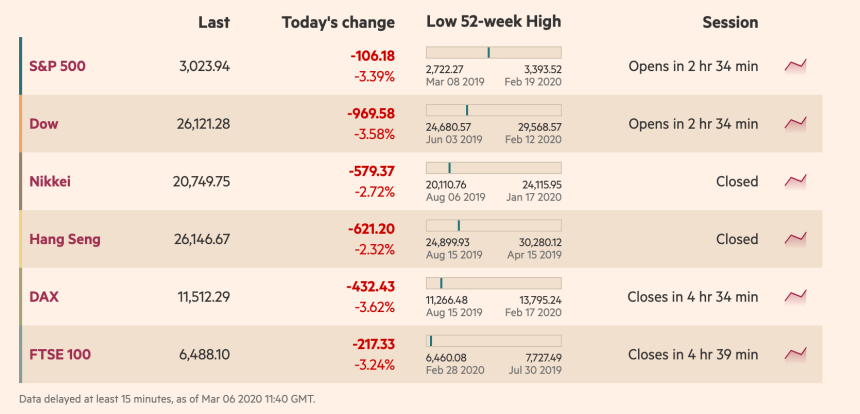This screenshot has height=414, width=860.
Task: View the Nikkei trend chart icon
Action: (x=796, y=181)
